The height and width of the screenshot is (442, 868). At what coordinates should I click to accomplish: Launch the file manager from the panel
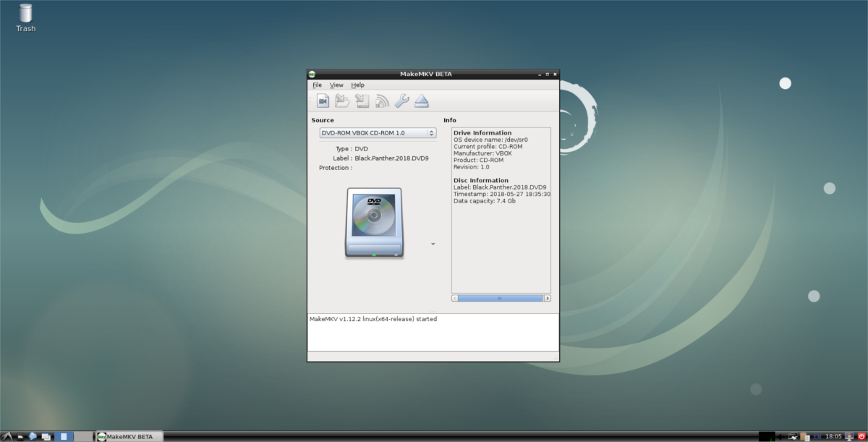pos(20,437)
